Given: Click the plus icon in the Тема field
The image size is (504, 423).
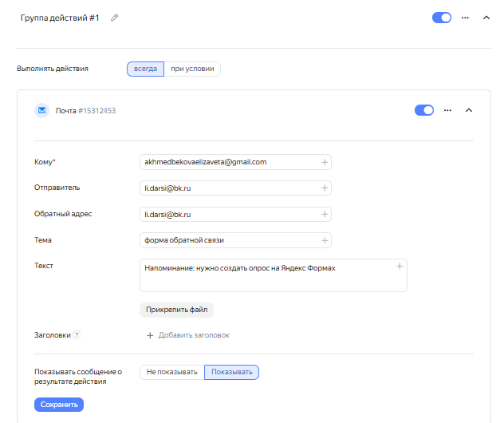Looking at the screenshot, I should (325, 240).
